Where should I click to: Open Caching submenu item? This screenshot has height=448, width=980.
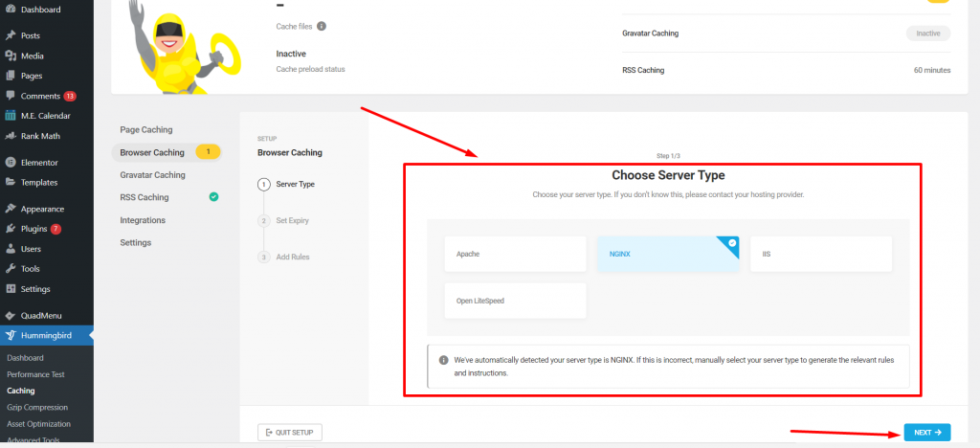21,391
